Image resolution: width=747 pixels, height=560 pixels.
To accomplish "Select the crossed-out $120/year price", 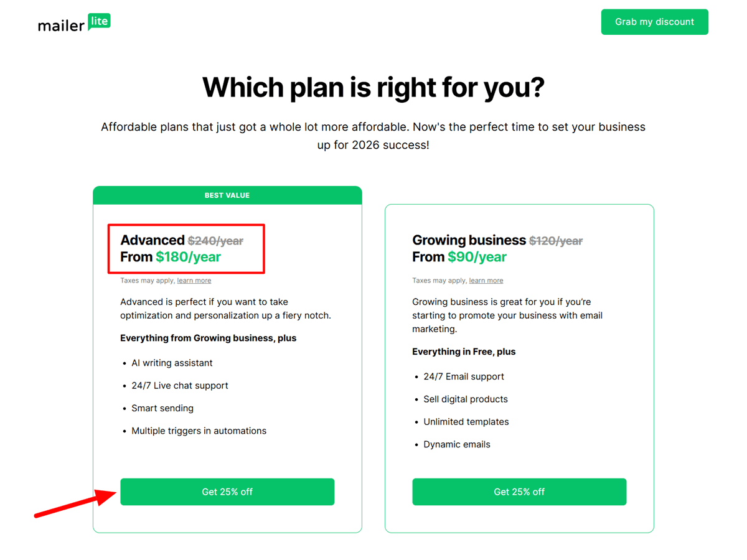I will pyautogui.click(x=556, y=240).
